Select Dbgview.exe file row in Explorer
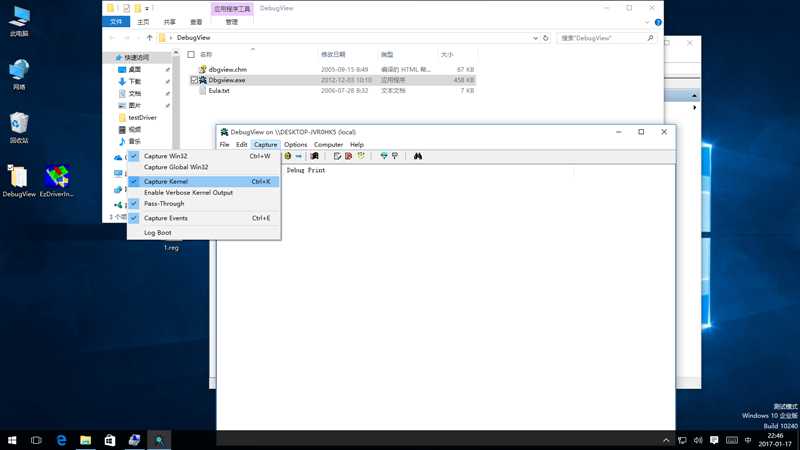The height and width of the screenshot is (450, 800). tap(332, 80)
